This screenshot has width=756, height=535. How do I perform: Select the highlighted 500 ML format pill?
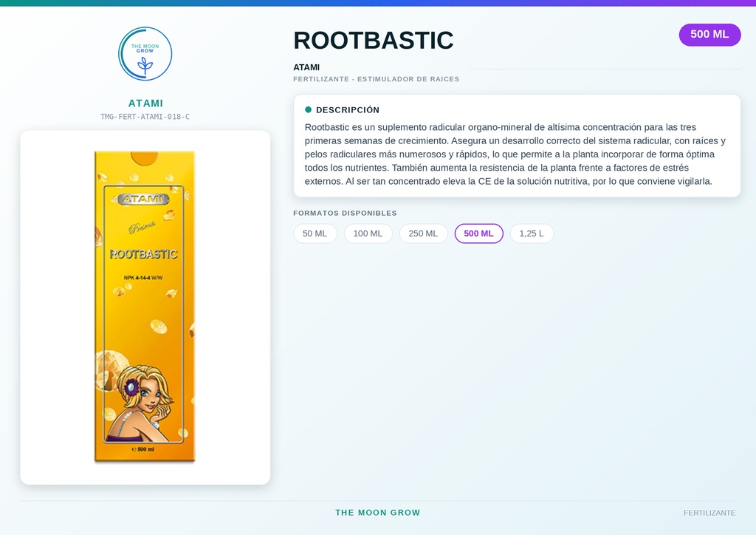478,234
